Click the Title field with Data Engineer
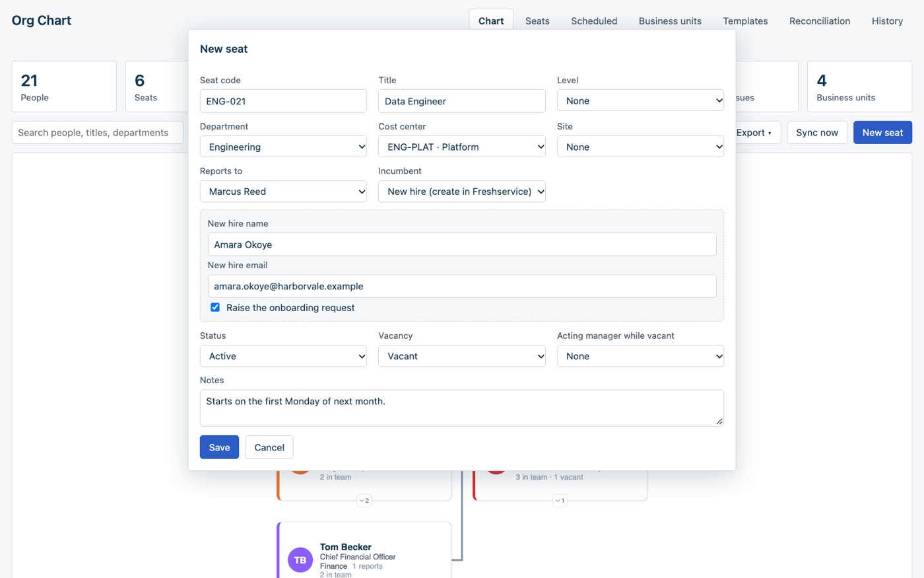The height and width of the screenshot is (578, 924). tap(462, 101)
